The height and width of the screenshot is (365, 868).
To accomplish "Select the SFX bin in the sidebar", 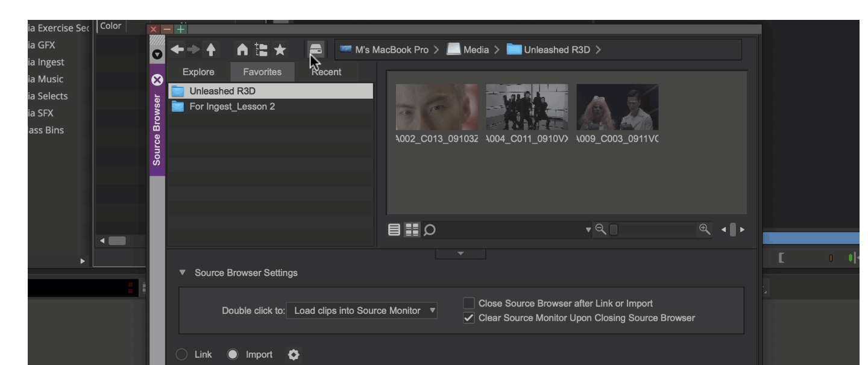I will (41, 113).
